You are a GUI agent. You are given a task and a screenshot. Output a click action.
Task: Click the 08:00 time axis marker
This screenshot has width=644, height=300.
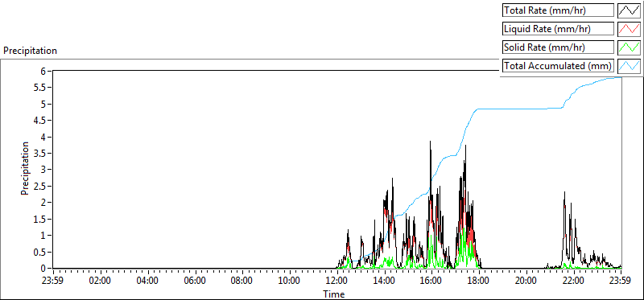(x=242, y=282)
